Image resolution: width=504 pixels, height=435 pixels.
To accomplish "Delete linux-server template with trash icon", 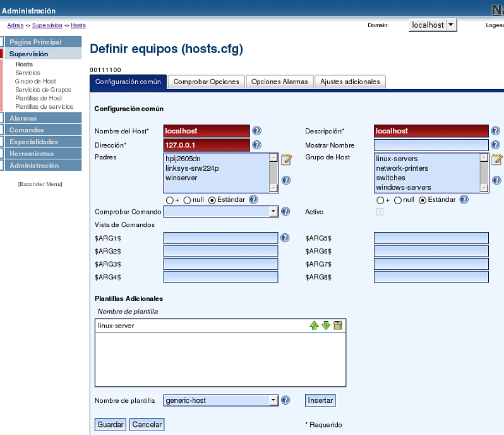I will coord(338,326).
